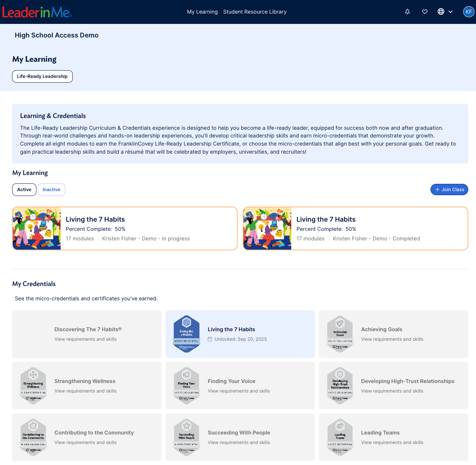View requirements and skills for Strengthening Wellness
This screenshot has height=465, width=476.
point(86,391)
